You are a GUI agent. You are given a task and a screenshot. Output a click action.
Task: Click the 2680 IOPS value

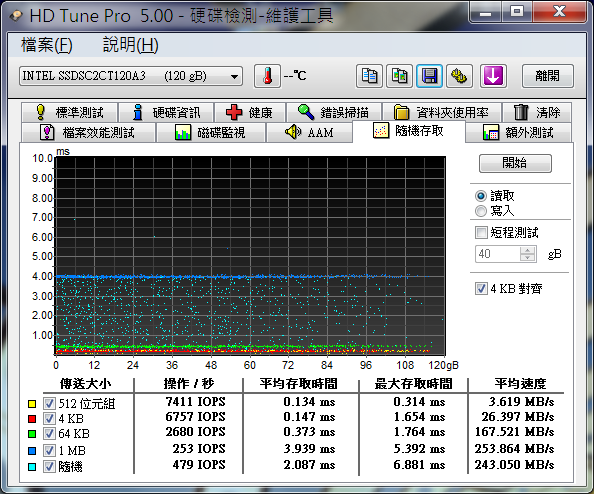pyautogui.click(x=195, y=432)
